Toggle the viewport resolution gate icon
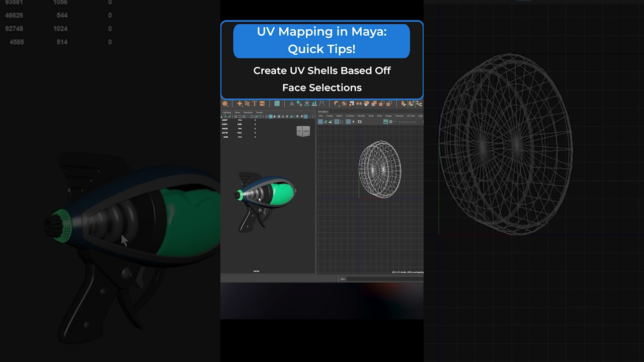The height and width of the screenshot is (362, 644). tap(244, 117)
